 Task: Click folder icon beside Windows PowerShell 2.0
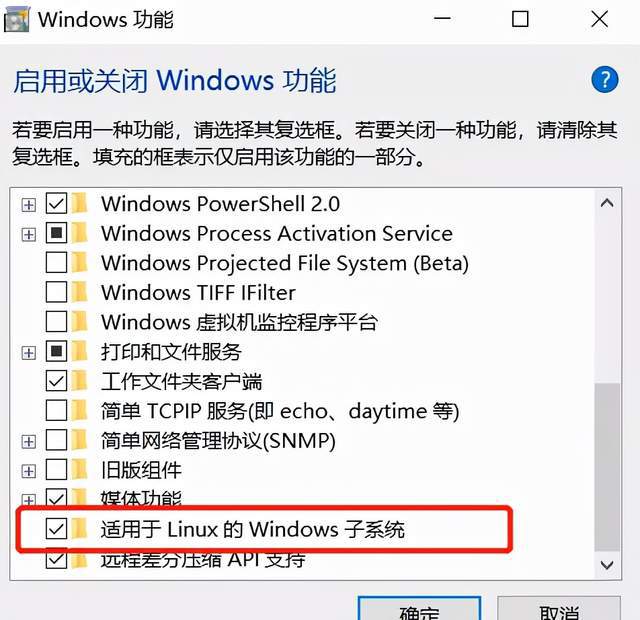point(79,203)
